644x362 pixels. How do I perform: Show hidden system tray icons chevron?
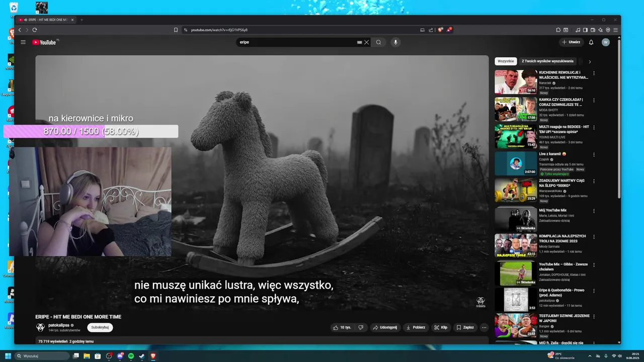[590, 356]
